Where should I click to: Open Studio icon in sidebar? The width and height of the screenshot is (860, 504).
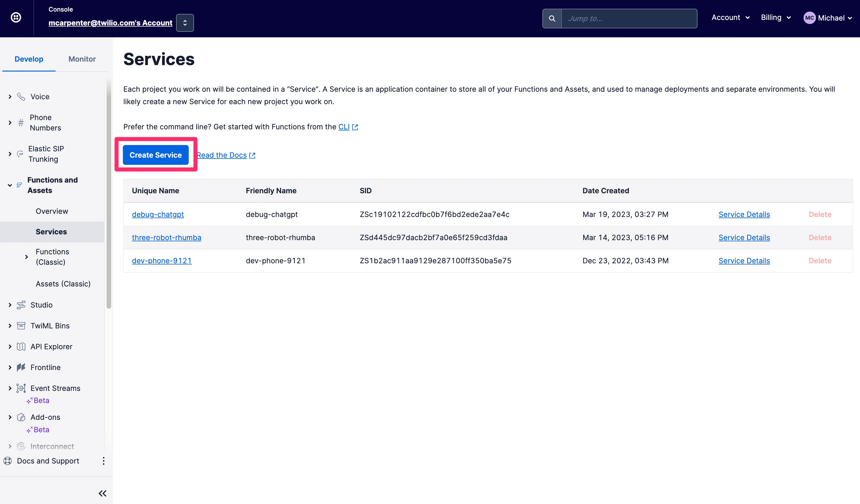(x=22, y=305)
